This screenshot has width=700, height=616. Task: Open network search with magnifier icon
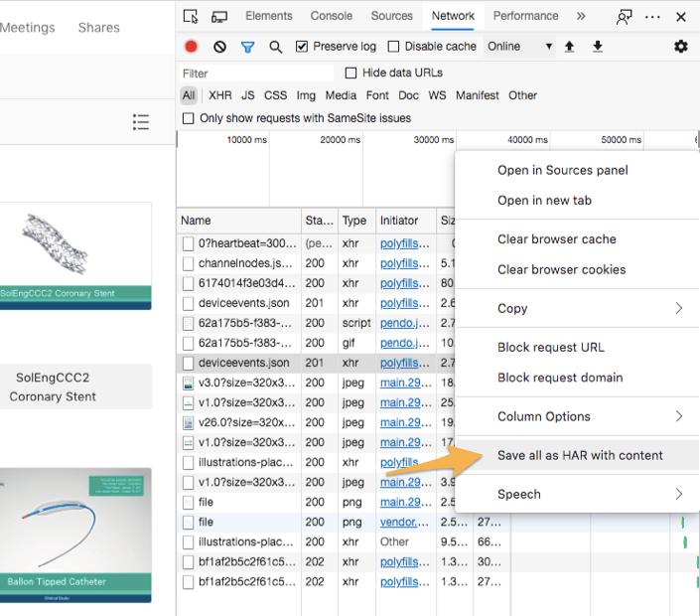276,47
